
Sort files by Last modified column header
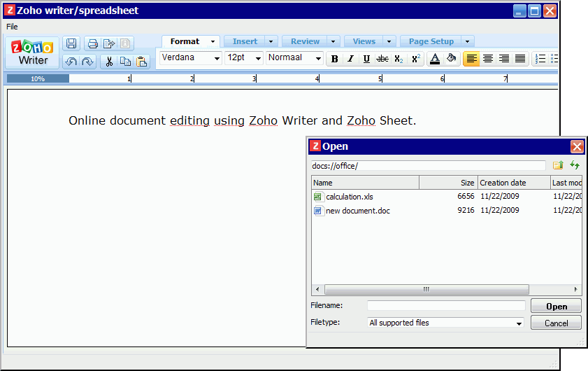click(x=566, y=183)
